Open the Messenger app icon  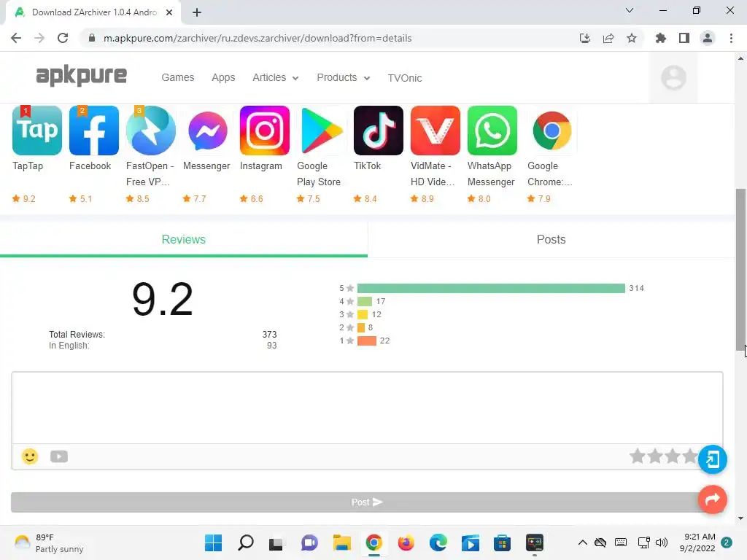pos(208,131)
